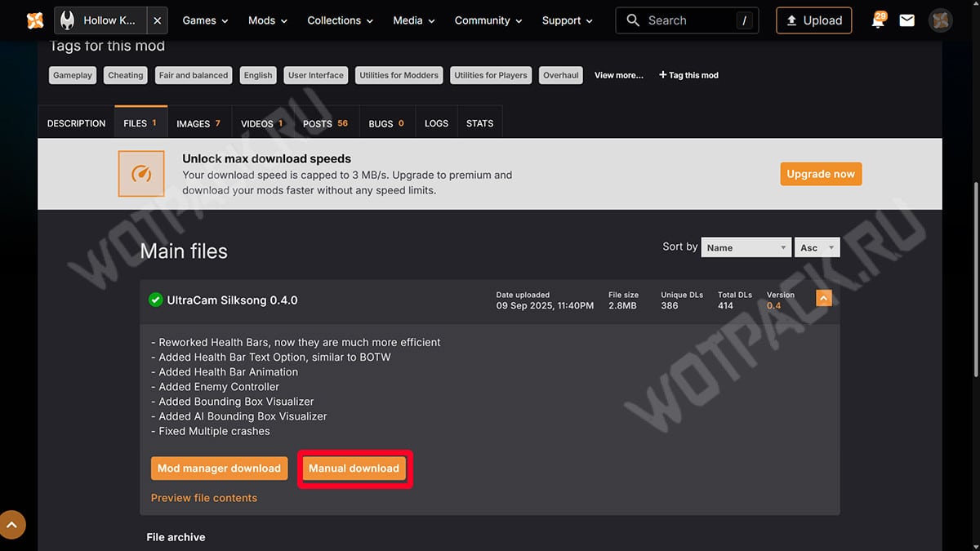Viewport: 980px width, 551px height.
Task: Open the Posts tab
Action: pyautogui.click(x=326, y=123)
